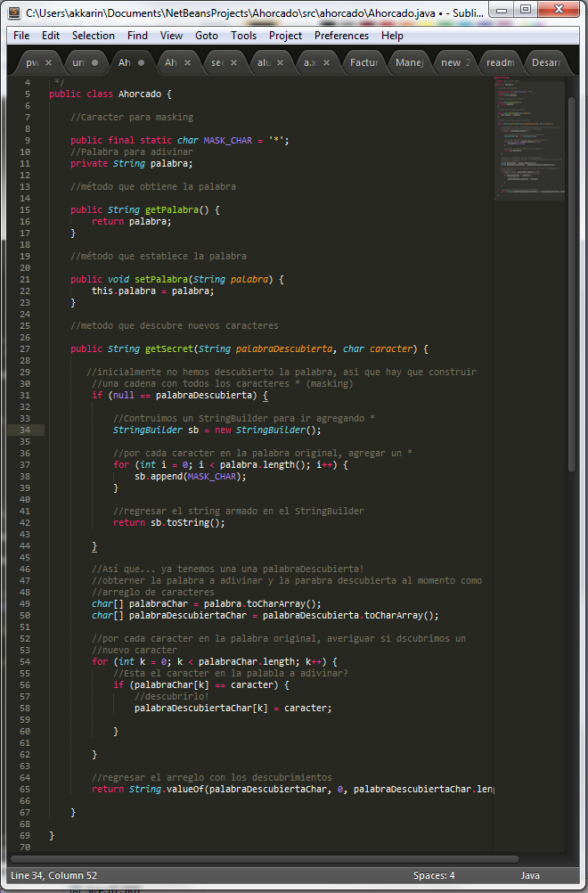Close the 'pw' tab with its X
The image size is (588, 893).
click(48, 62)
